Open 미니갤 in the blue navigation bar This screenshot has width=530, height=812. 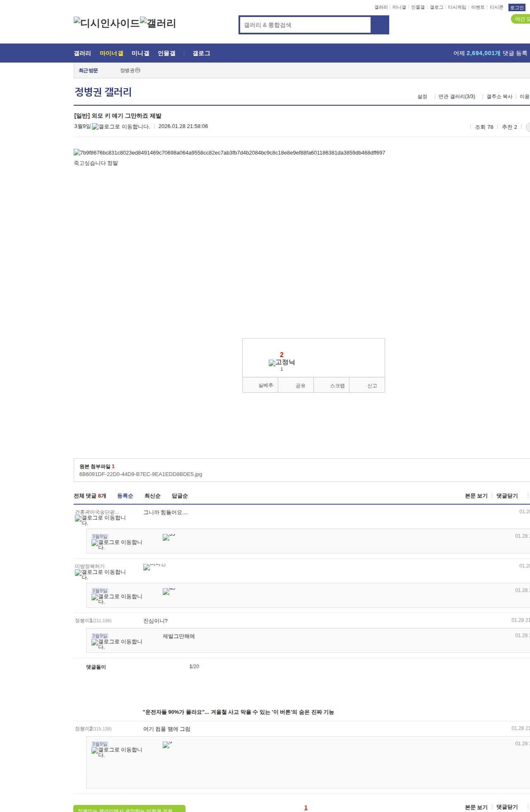point(140,53)
